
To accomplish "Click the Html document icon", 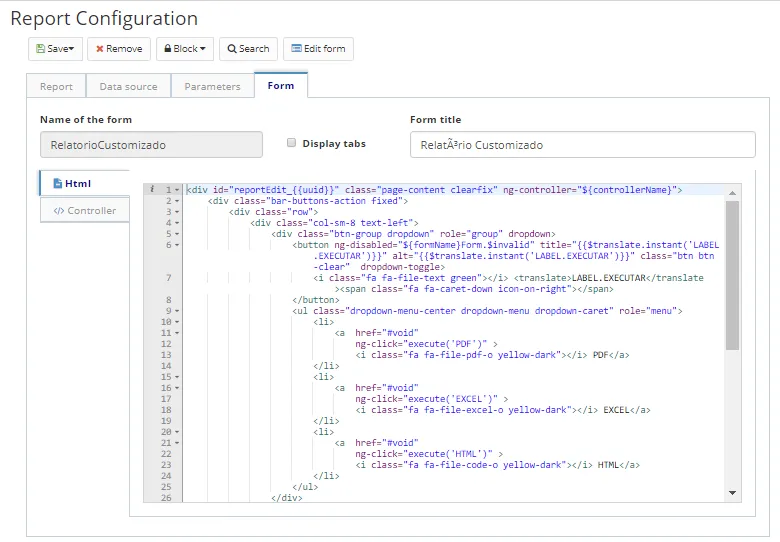I will coord(58,183).
